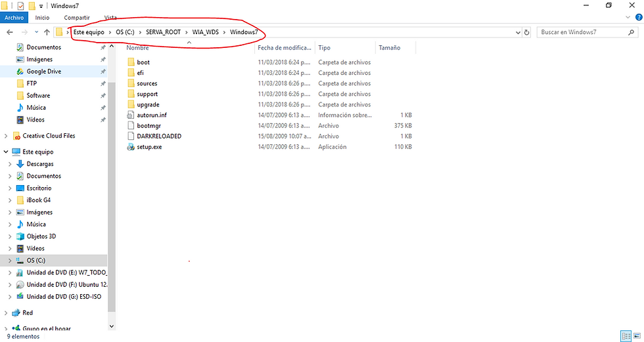Viewport: 644px width, 342px height.
Task: Click navigation pane scrollbar up arrow
Action: click(111, 47)
